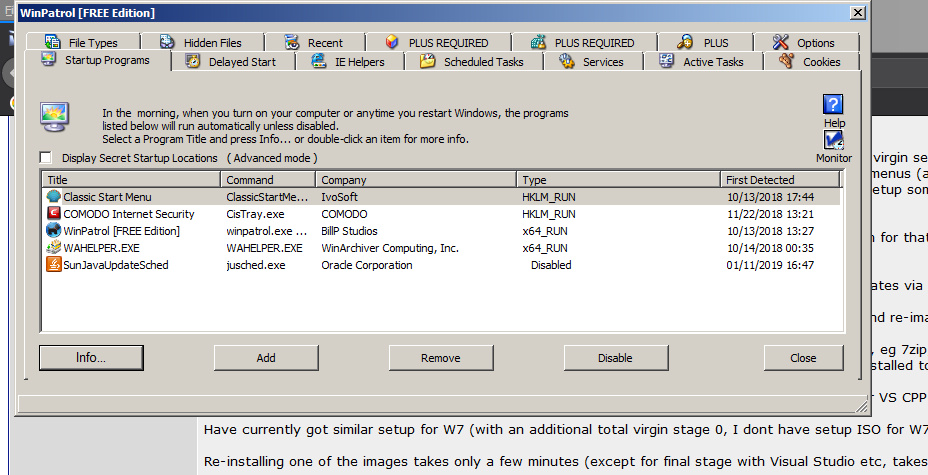Click the Classic Start Menu shell icon
Viewport: 928px width, 475px height.
coord(54,196)
